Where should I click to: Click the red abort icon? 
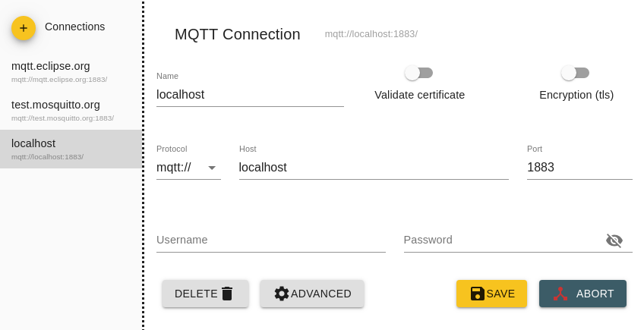tap(560, 294)
